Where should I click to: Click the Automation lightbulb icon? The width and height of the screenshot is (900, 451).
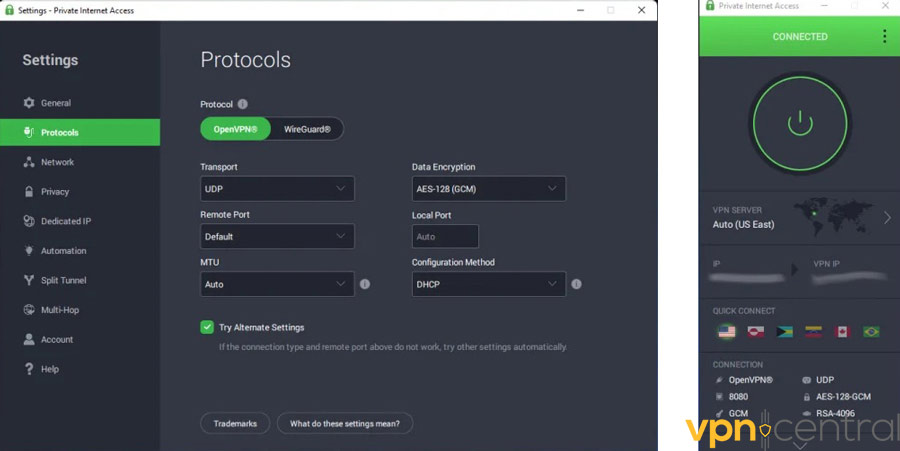click(29, 250)
